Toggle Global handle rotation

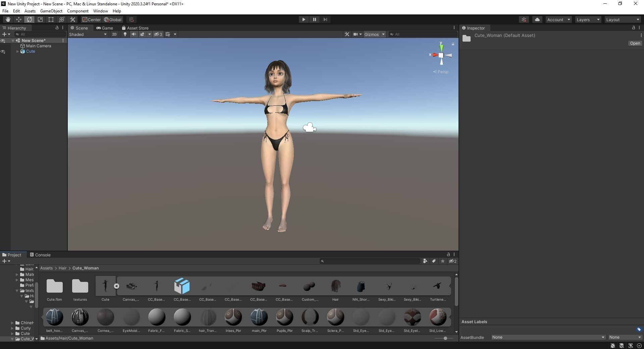click(113, 19)
